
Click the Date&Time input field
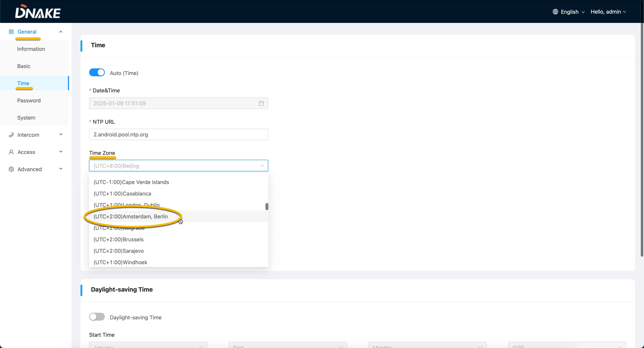click(x=179, y=103)
